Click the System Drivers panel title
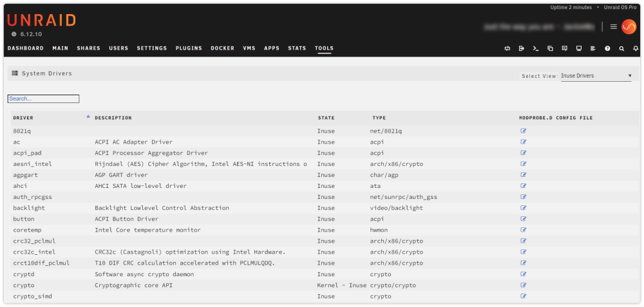 [47, 73]
